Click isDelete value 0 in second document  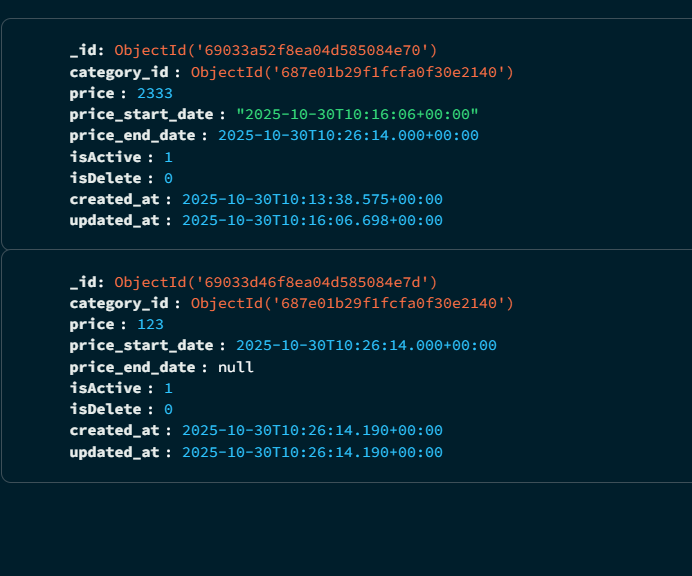click(x=168, y=410)
